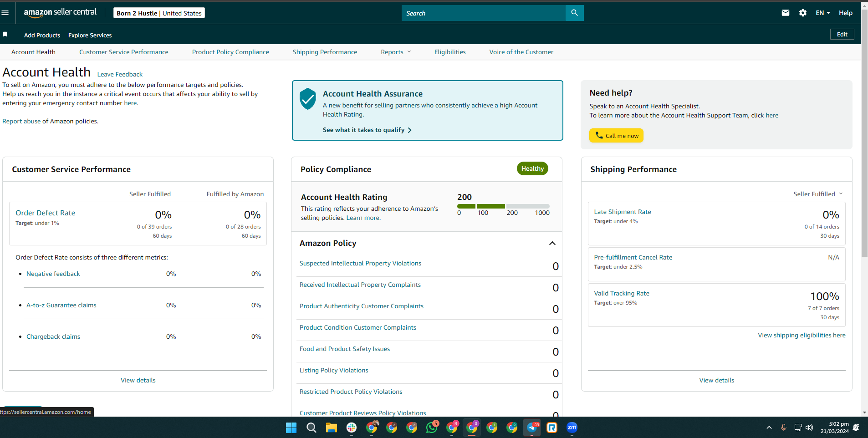Switch to Chrome profile with R badge
The image size is (868, 438).
[x=452, y=428]
